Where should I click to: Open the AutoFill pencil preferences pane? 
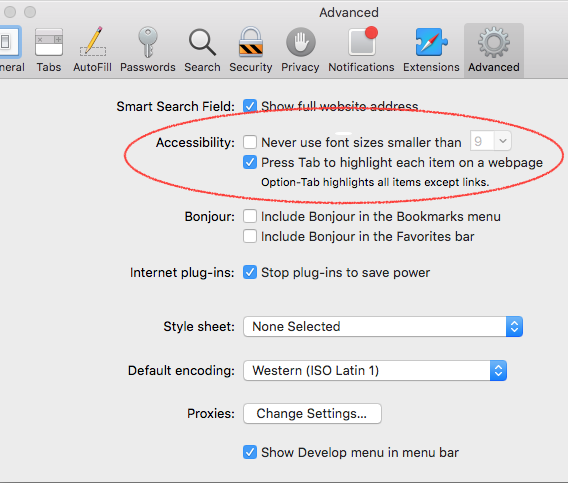pyautogui.click(x=92, y=50)
